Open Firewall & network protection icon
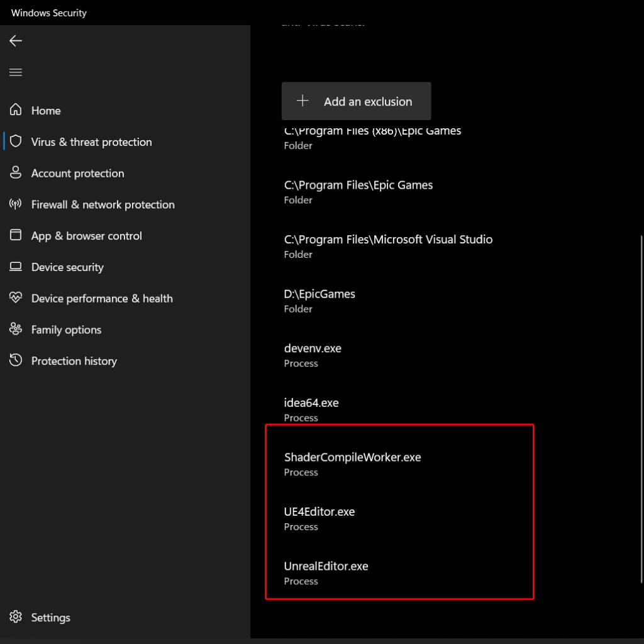This screenshot has height=644, width=644. click(x=15, y=204)
